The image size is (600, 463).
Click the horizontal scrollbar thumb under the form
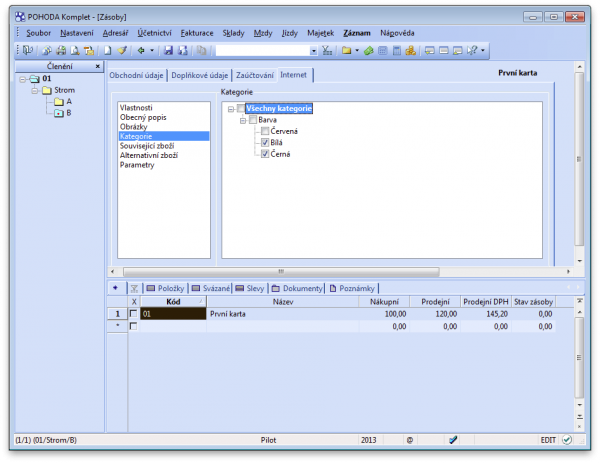[281, 271]
